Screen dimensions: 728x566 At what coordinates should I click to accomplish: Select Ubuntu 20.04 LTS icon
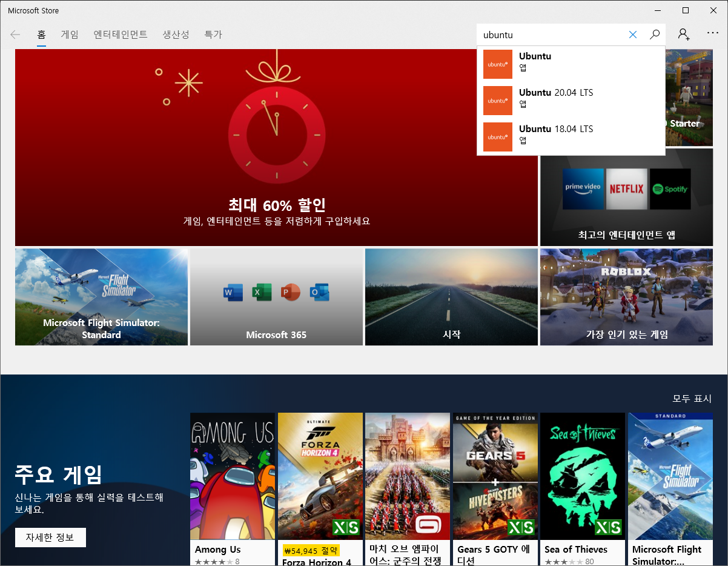pos(498,101)
